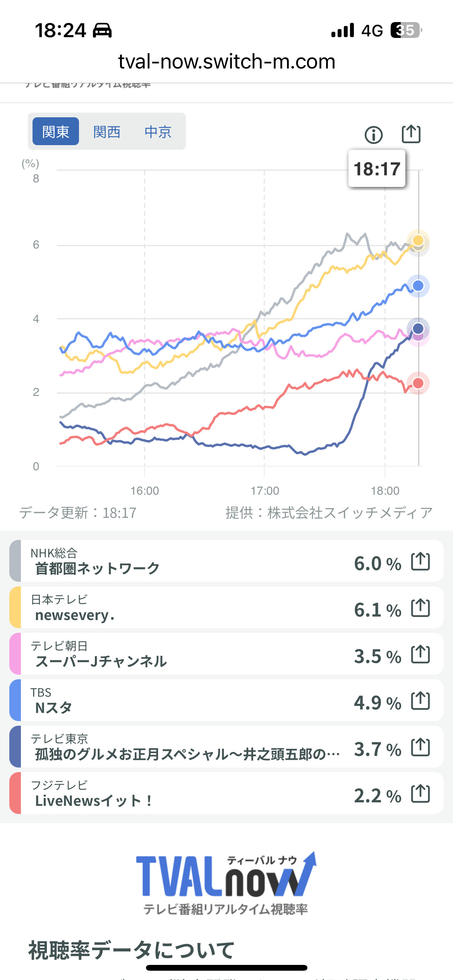
Task: Switch to the 関西 region tab
Action: click(107, 132)
